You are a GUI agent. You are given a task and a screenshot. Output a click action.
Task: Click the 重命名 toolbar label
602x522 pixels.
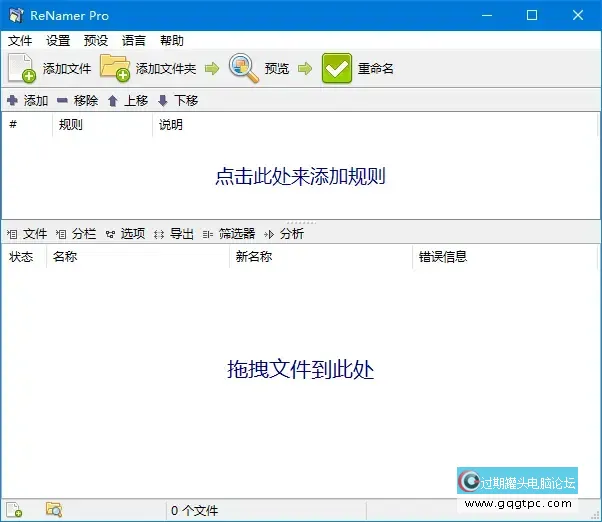click(x=375, y=69)
